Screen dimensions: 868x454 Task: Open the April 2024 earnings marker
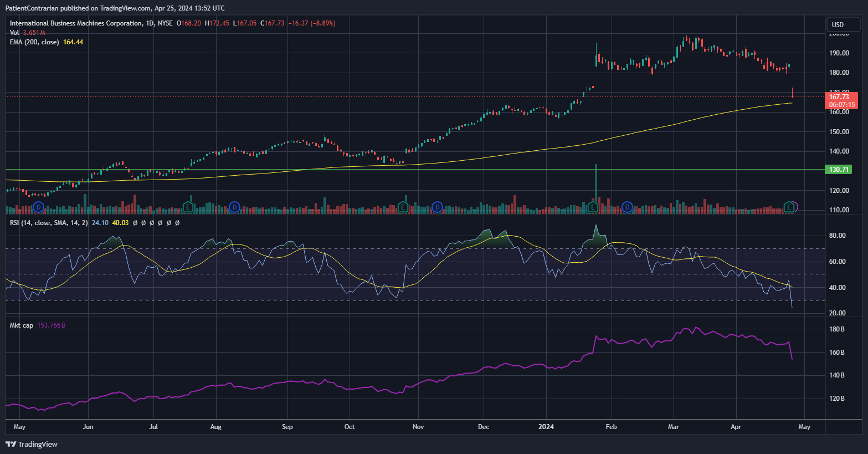coord(789,207)
